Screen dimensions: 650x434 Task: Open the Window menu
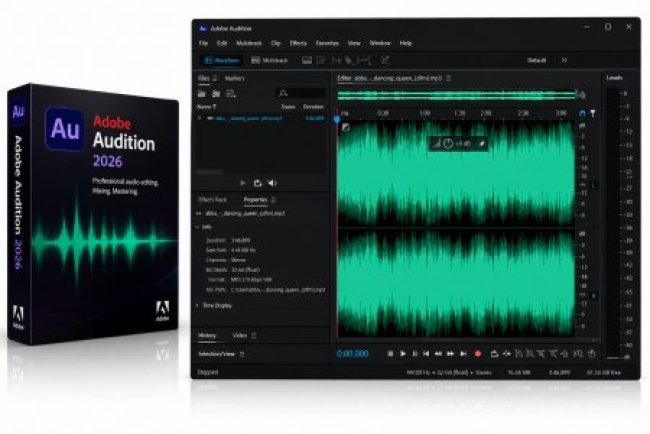(380, 43)
